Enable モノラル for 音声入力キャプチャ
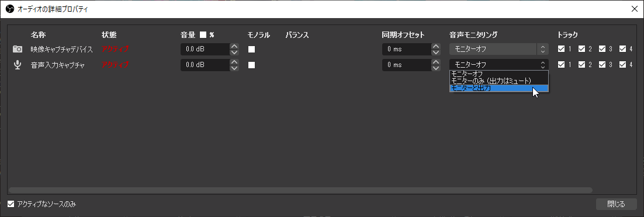644x217 pixels. tap(251, 65)
